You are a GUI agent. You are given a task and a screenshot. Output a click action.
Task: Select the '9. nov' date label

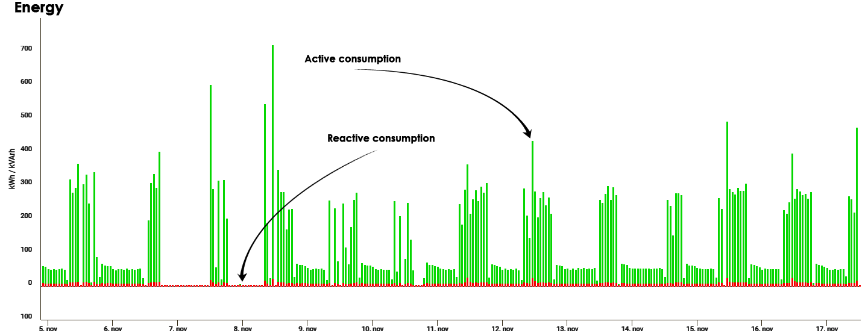[x=307, y=329]
